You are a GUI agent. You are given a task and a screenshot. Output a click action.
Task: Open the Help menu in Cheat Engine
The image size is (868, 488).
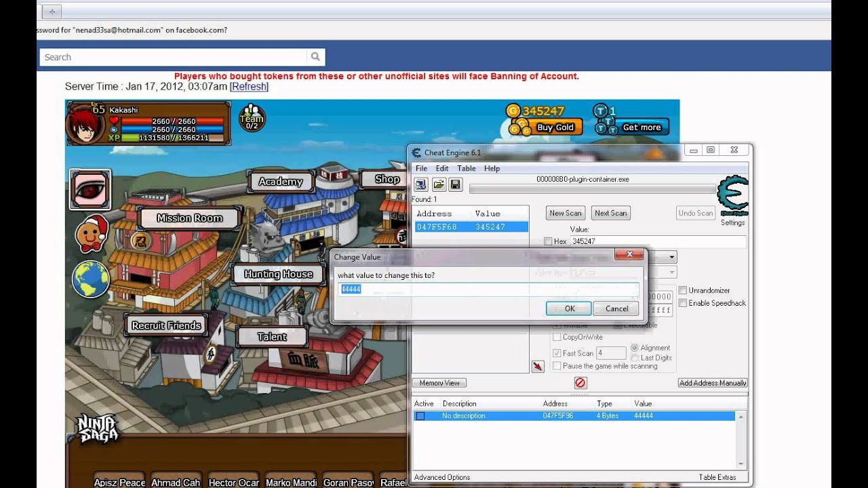click(x=492, y=168)
